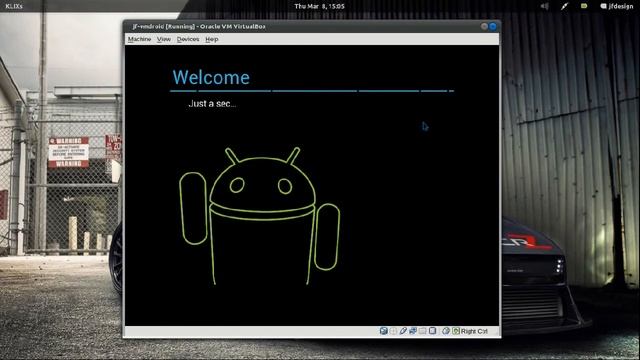This screenshot has height=360, width=640.
Task: Click the green host key capture icon
Action: tap(456, 331)
